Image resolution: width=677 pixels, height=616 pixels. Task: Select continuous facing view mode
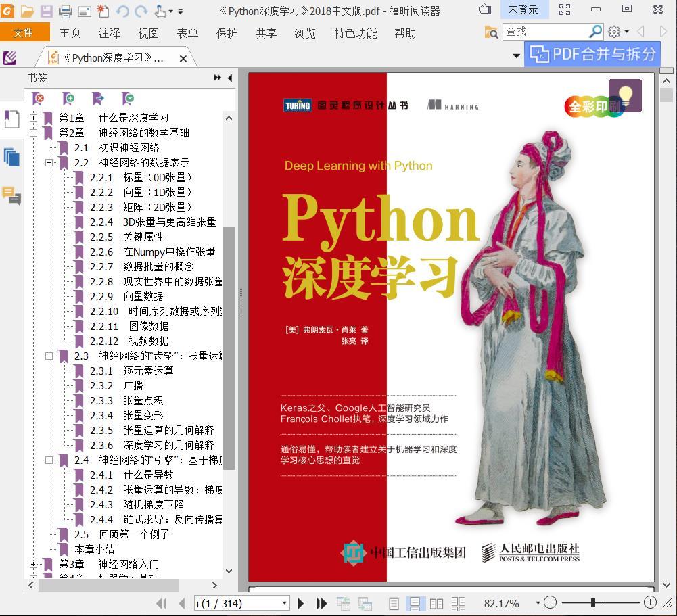click(458, 603)
